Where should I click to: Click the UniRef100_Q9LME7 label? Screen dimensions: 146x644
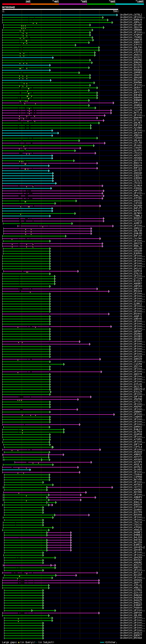click(131, 123)
